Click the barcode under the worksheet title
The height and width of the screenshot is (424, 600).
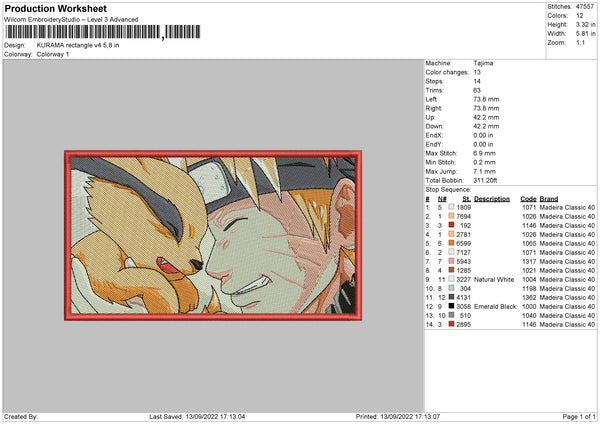pos(103,32)
